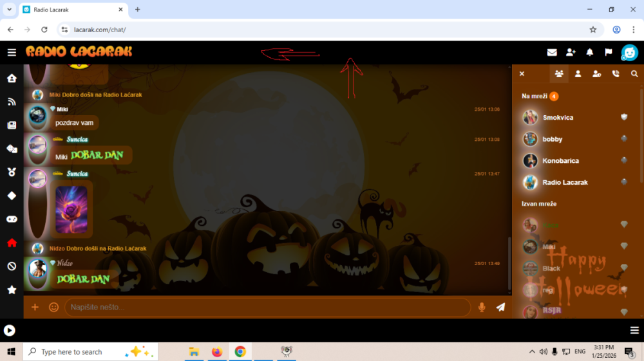The image size is (644, 361).
Task: Open the hamburger menu beside Radio Lacarak logo
Action: tap(12, 52)
